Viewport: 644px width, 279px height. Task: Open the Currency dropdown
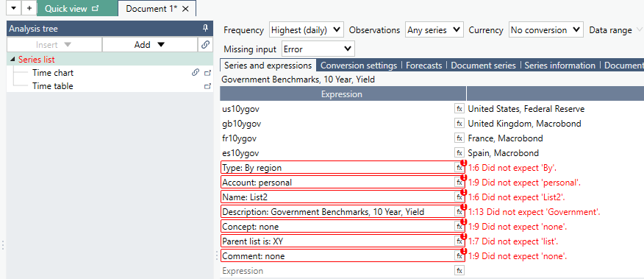click(x=545, y=30)
